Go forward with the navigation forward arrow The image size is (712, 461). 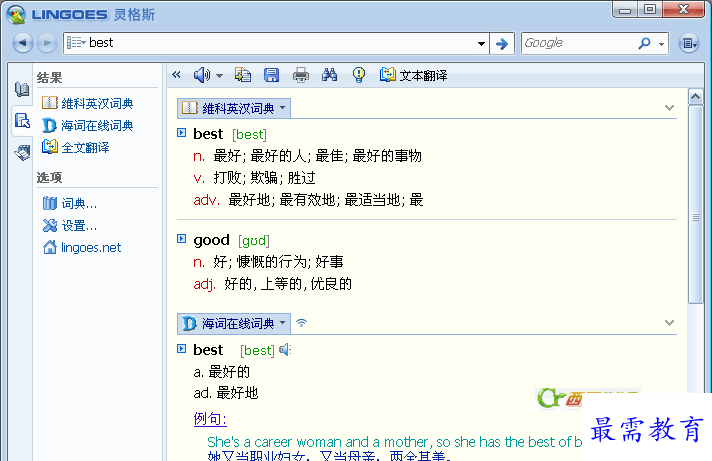tap(46, 43)
